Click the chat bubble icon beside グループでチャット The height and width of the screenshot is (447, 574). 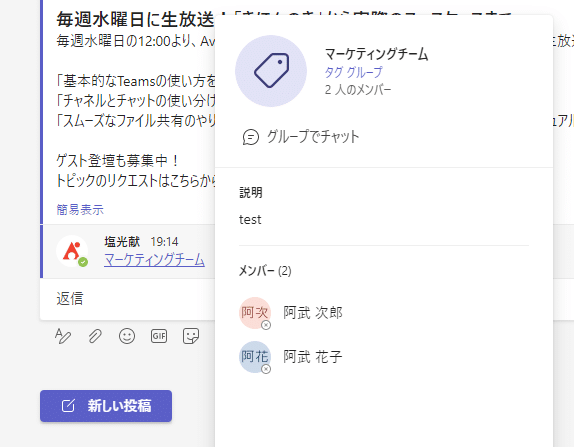(251, 138)
